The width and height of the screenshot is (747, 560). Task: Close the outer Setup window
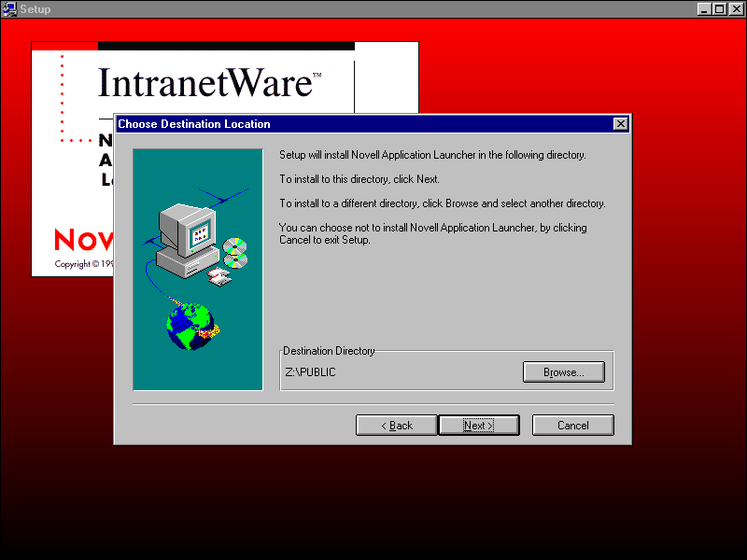click(x=736, y=9)
